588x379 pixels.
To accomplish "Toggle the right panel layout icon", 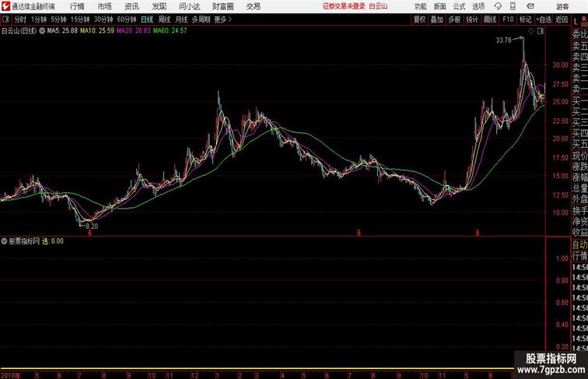I will tap(540, 32).
